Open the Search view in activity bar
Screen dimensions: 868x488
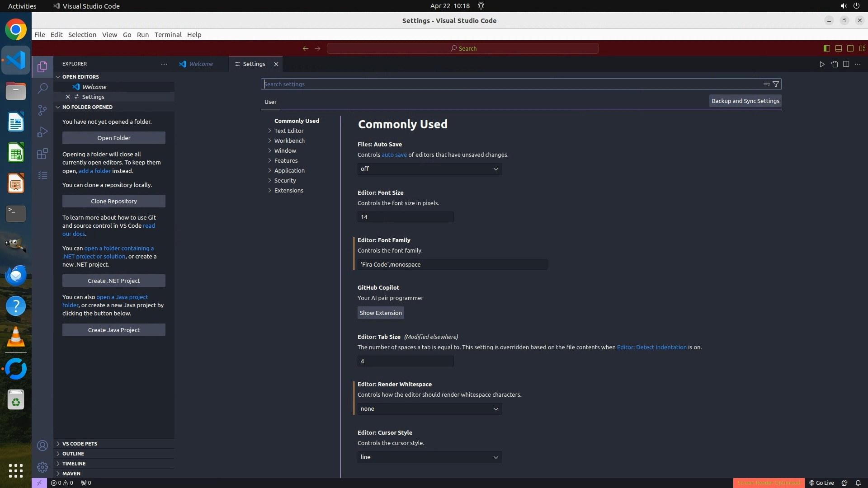[x=42, y=88]
